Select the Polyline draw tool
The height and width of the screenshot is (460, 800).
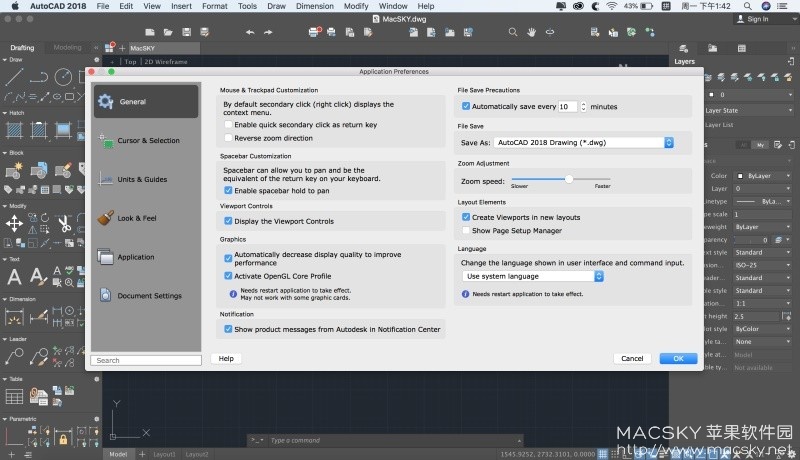point(39,77)
